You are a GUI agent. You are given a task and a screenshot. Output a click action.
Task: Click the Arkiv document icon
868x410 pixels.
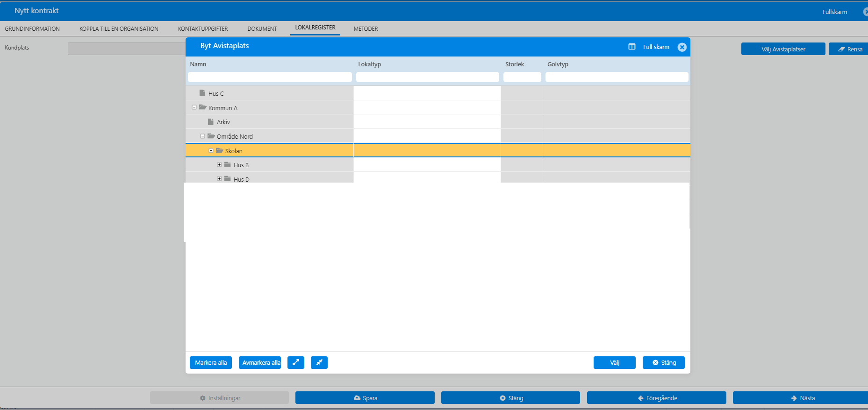coord(211,121)
